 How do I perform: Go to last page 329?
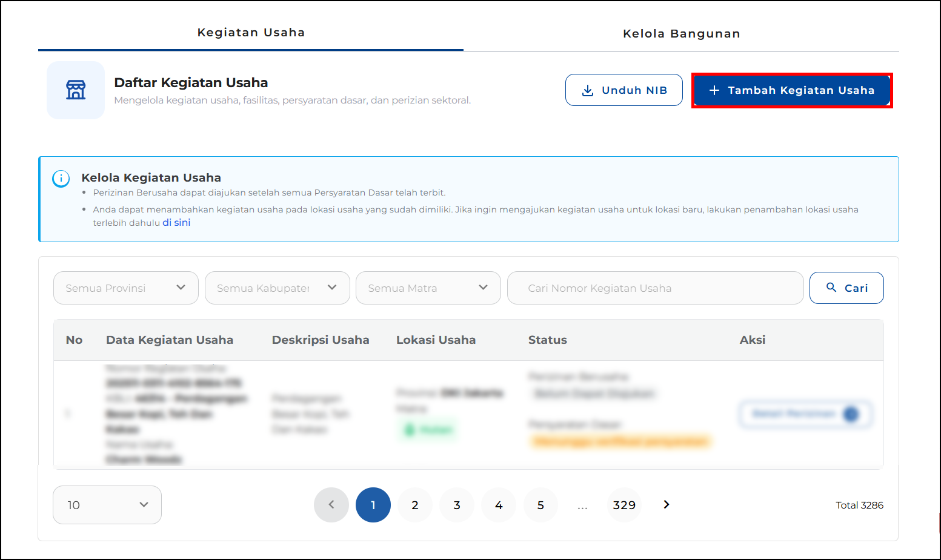click(624, 505)
